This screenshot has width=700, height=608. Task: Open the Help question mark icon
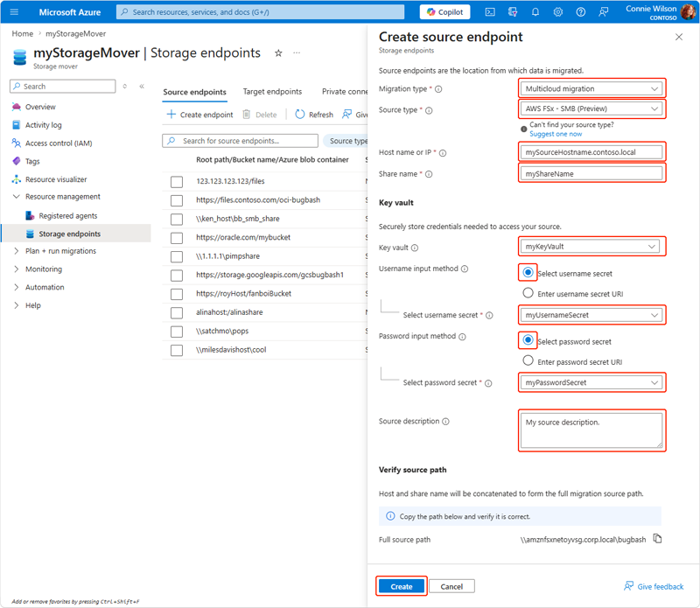(x=581, y=12)
